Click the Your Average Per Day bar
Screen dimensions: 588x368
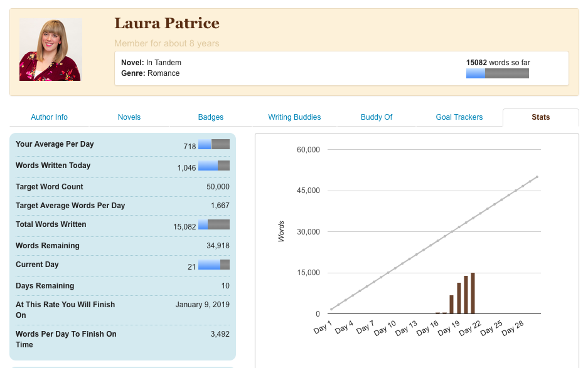214,144
